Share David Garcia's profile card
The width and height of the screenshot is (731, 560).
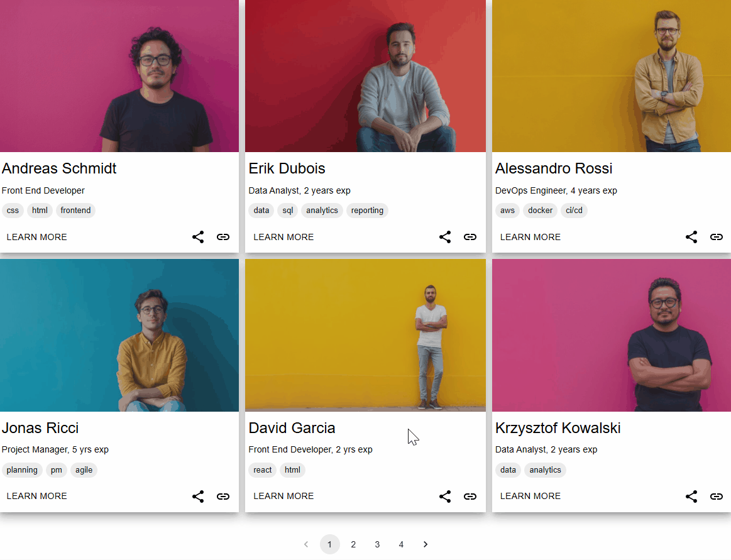pos(445,496)
